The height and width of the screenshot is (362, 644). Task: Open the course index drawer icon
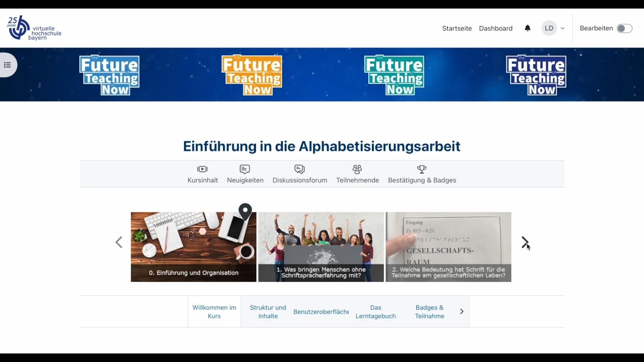point(8,65)
